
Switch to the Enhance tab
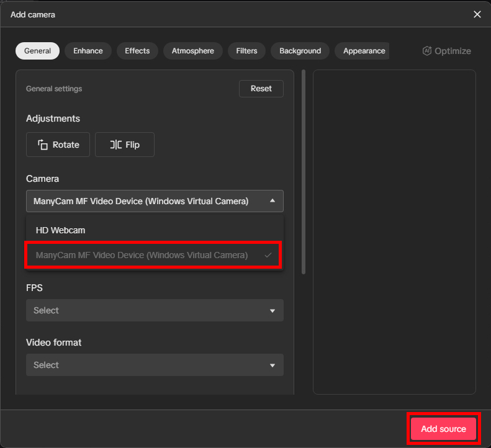tap(88, 51)
